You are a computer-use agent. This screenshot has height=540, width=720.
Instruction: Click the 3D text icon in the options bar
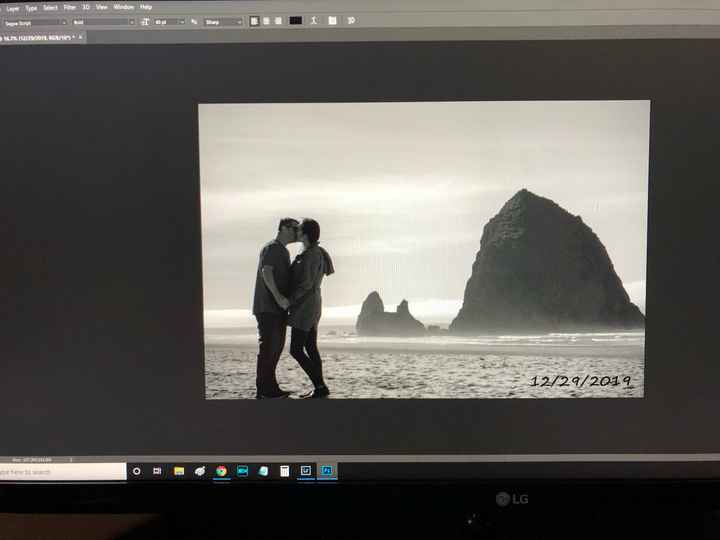point(351,21)
